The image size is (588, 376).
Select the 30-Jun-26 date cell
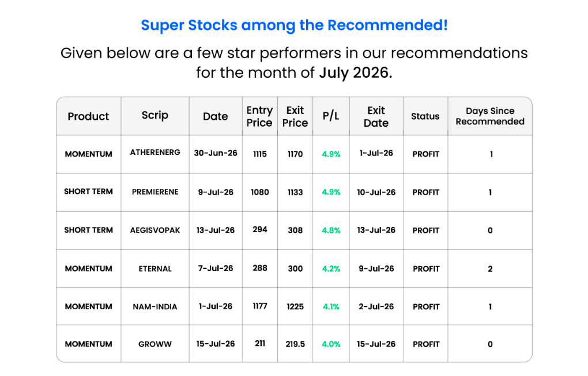[x=216, y=153]
